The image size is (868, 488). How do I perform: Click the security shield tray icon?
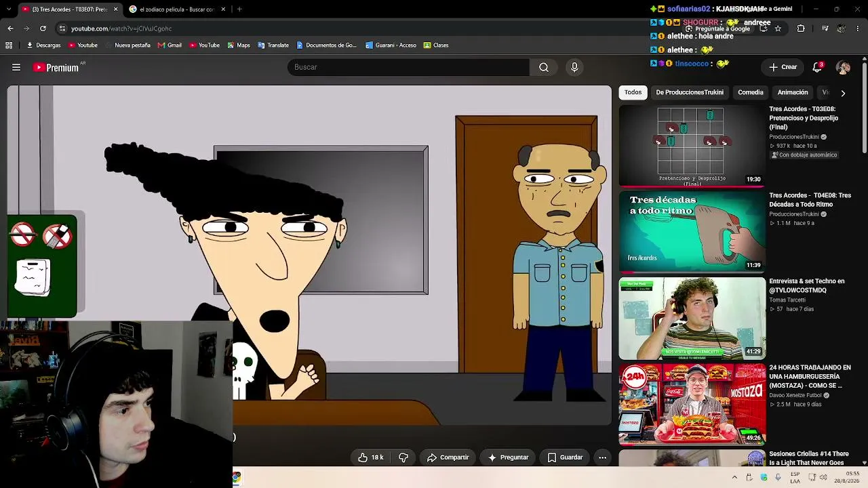pos(764,478)
